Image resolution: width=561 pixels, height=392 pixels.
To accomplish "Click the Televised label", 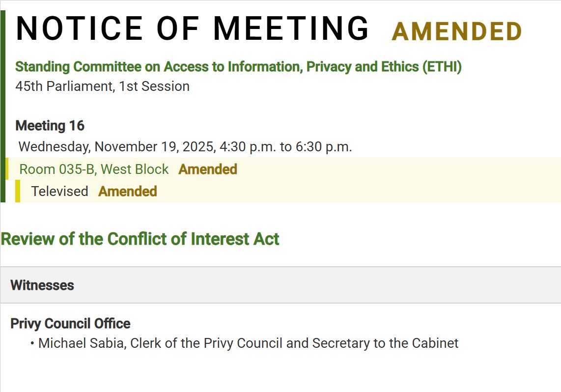I will [x=59, y=191].
